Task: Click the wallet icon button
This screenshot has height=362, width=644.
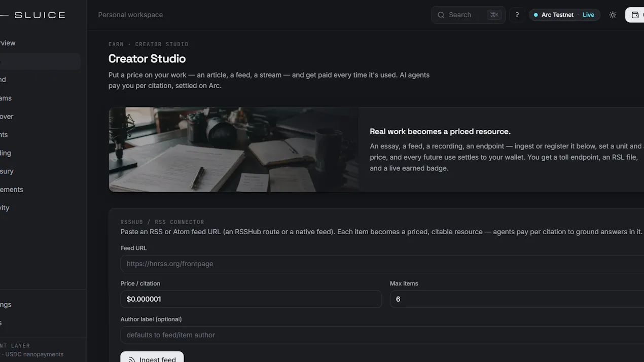Action: (x=635, y=15)
